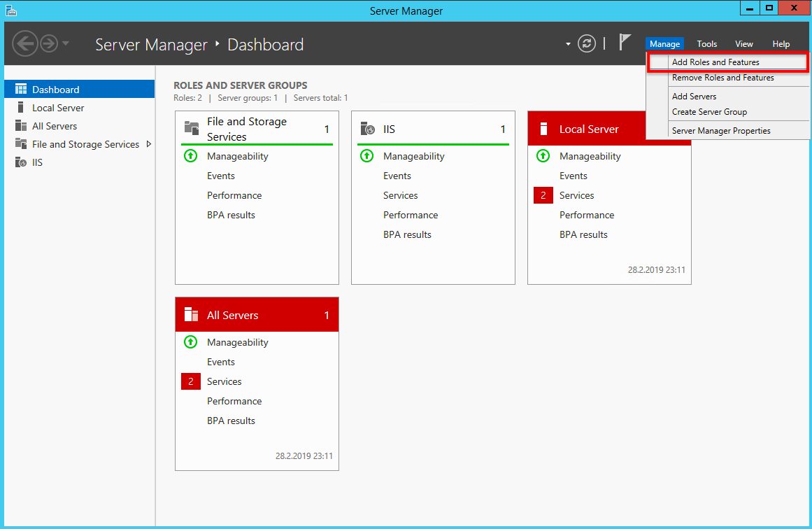Open Events link in the IIS tile
812x529 pixels.
tap(397, 176)
